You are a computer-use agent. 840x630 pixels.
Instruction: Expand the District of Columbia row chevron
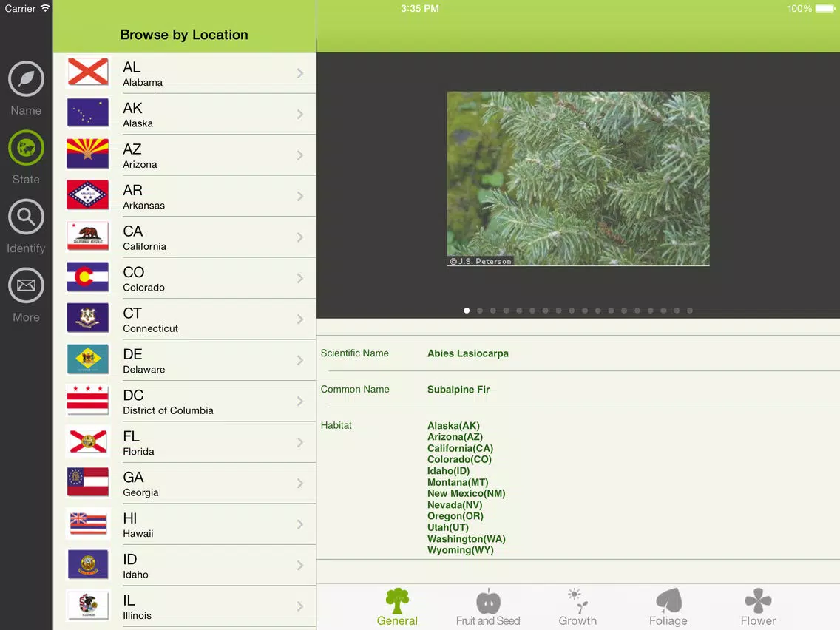coord(300,402)
